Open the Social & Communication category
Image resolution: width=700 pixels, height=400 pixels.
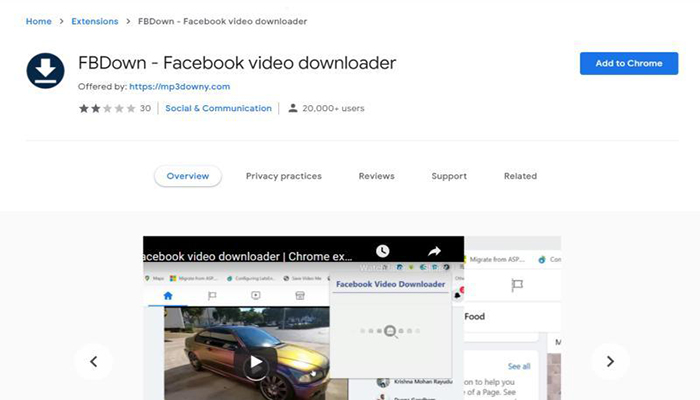point(218,108)
